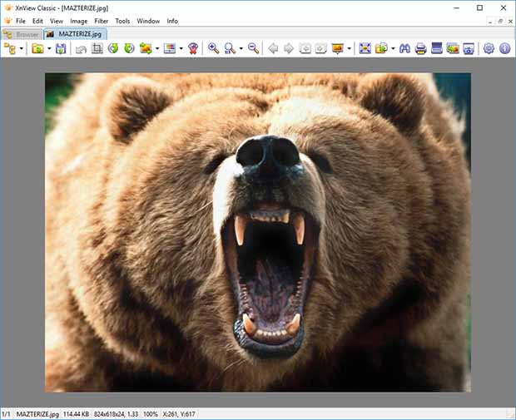Open the Info menu
This screenshot has height=420, width=516.
pos(172,21)
